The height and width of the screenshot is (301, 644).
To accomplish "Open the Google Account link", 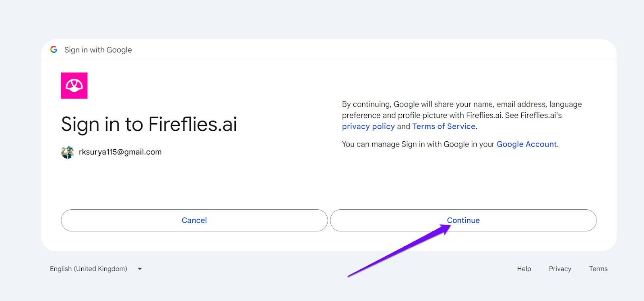I will click(x=526, y=144).
